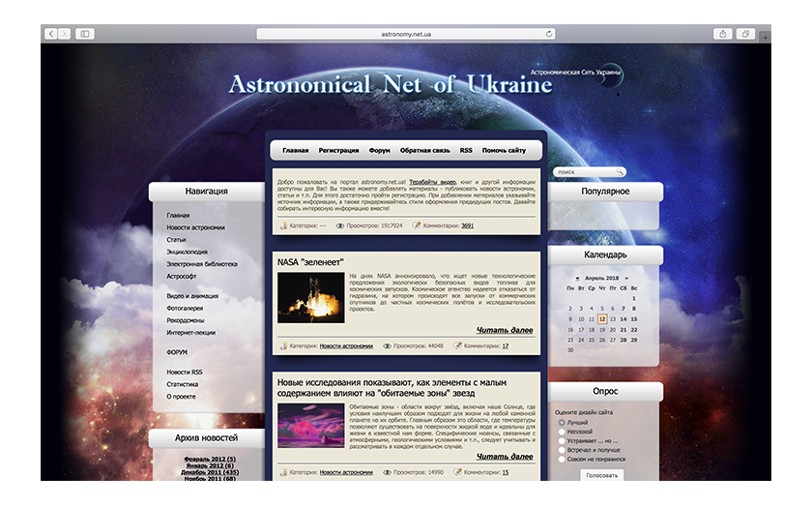The width and height of the screenshot is (812, 508).
Task: Click the browser forward arrow
Action: 64,34
